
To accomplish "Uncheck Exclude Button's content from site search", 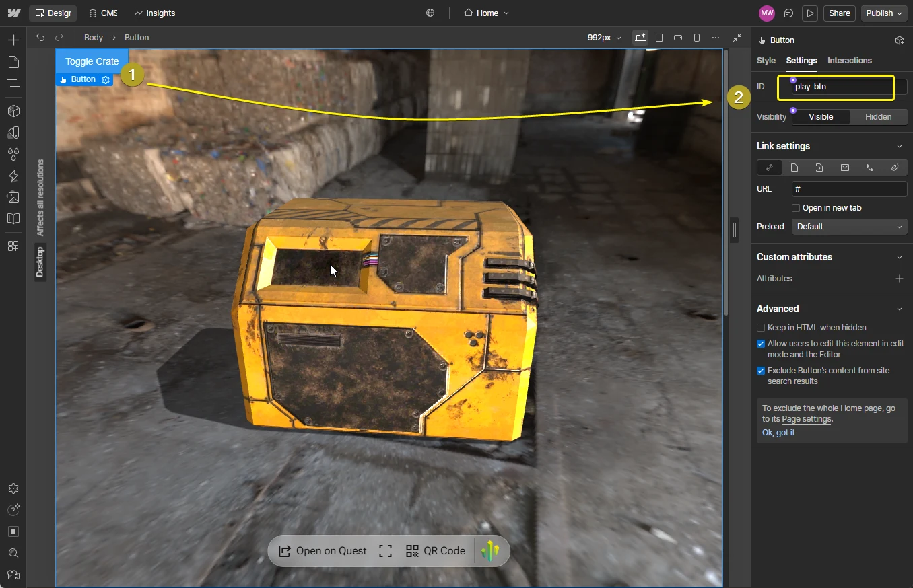I will (761, 371).
